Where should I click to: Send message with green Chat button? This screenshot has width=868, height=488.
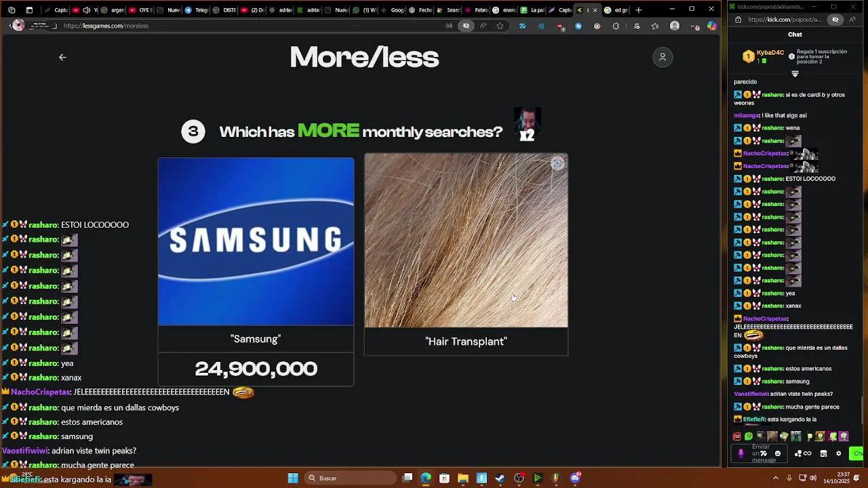click(x=856, y=453)
